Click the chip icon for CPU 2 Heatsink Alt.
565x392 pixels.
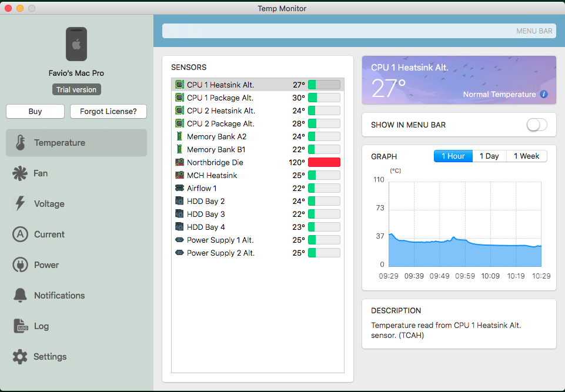pyautogui.click(x=179, y=110)
